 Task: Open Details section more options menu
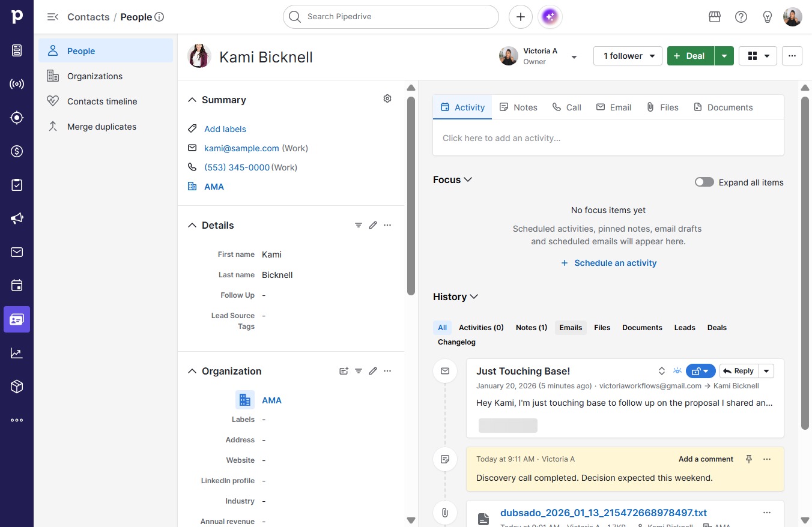(387, 225)
